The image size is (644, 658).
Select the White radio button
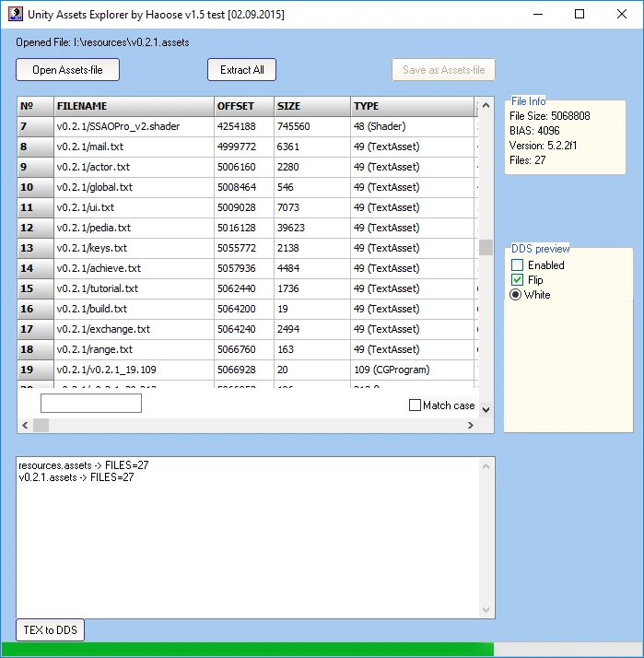point(517,295)
